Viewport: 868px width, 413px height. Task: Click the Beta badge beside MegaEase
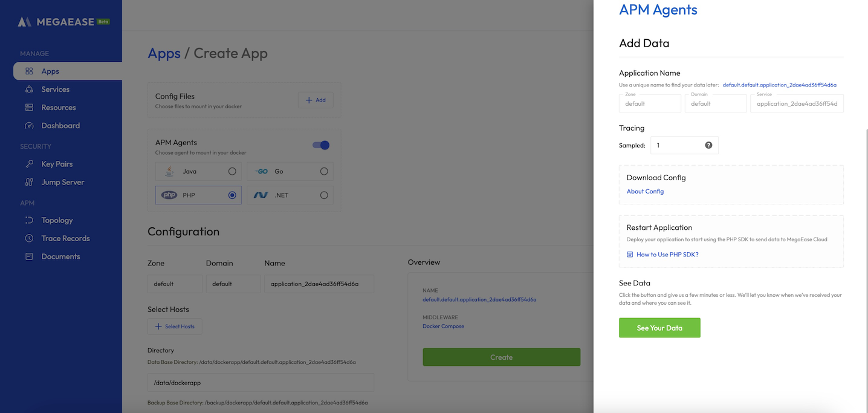[x=103, y=22]
